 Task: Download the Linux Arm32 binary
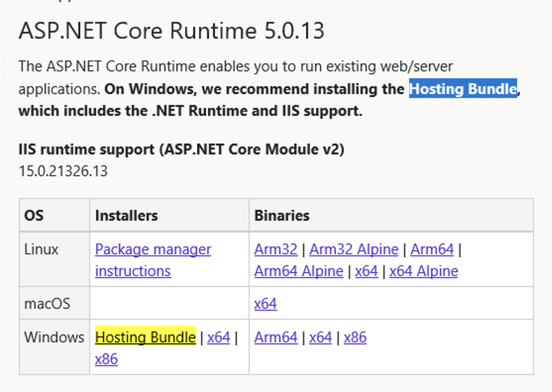point(276,249)
